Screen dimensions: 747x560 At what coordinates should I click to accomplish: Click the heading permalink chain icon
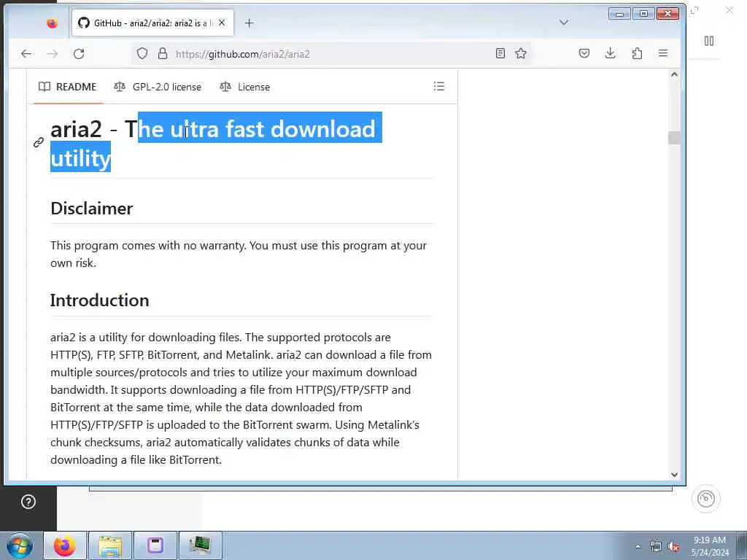click(x=39, y=142)
